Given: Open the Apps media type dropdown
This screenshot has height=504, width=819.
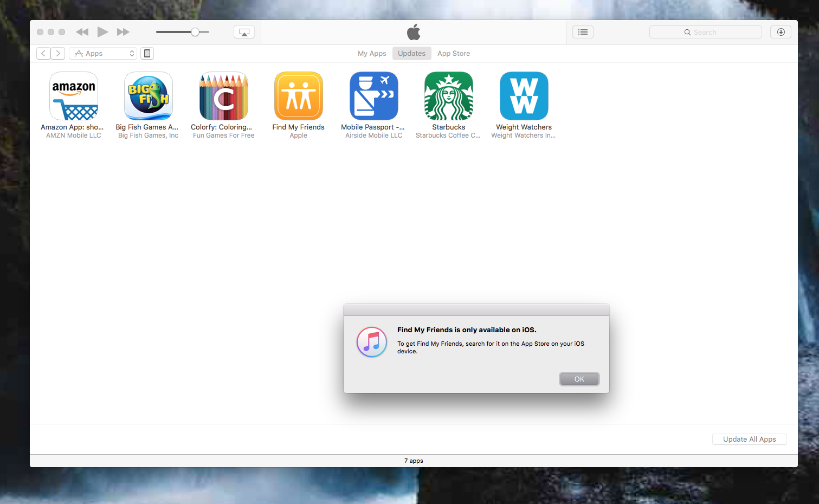Looking at the screenshot, I should (x=103, y=53).
